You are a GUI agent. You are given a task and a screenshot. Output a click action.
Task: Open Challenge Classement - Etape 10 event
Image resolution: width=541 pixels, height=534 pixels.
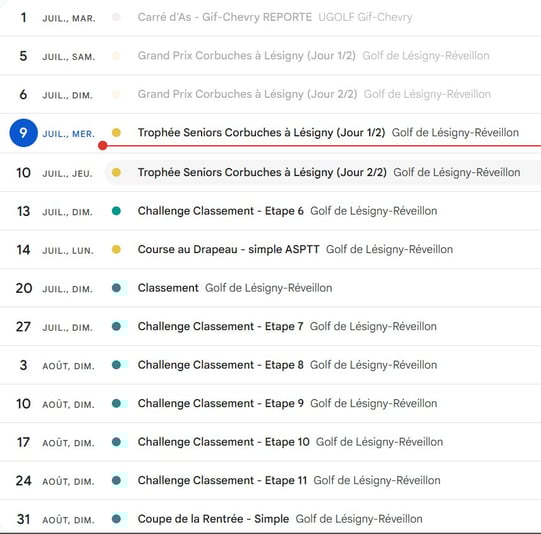223,442
